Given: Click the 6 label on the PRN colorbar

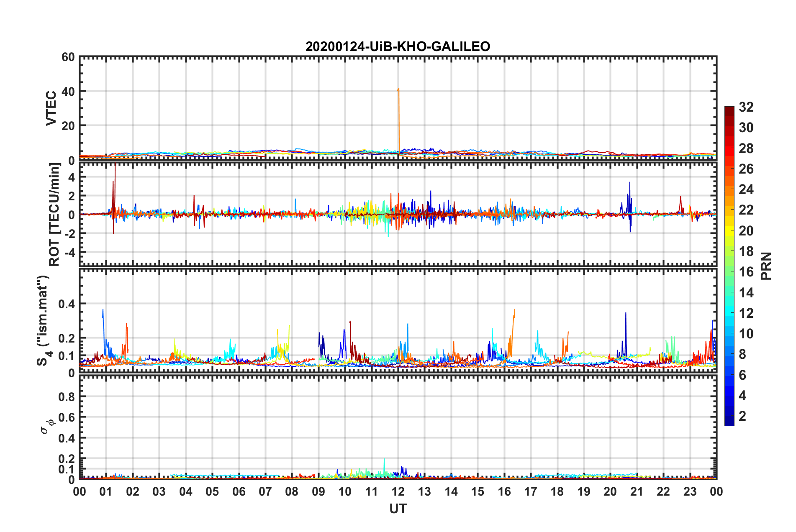Looking at the screenshot, I should (x=742, y=375).
